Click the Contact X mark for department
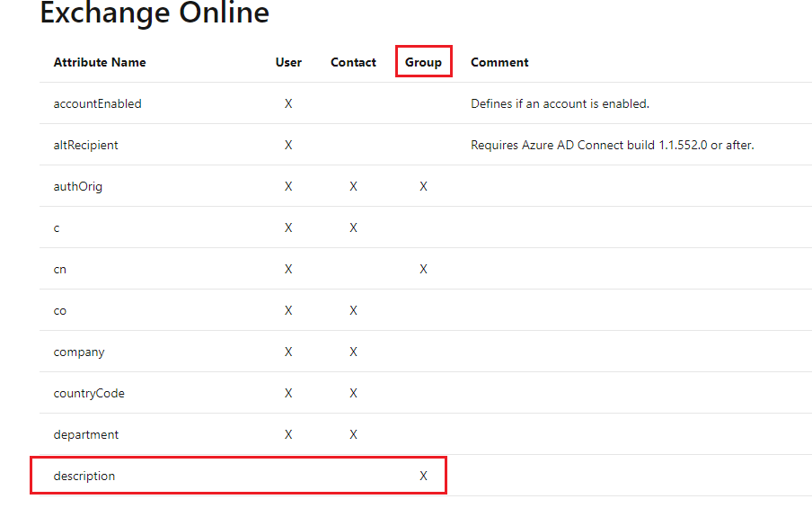The height and width of the screenshot is (508, 812). (353, 435)
